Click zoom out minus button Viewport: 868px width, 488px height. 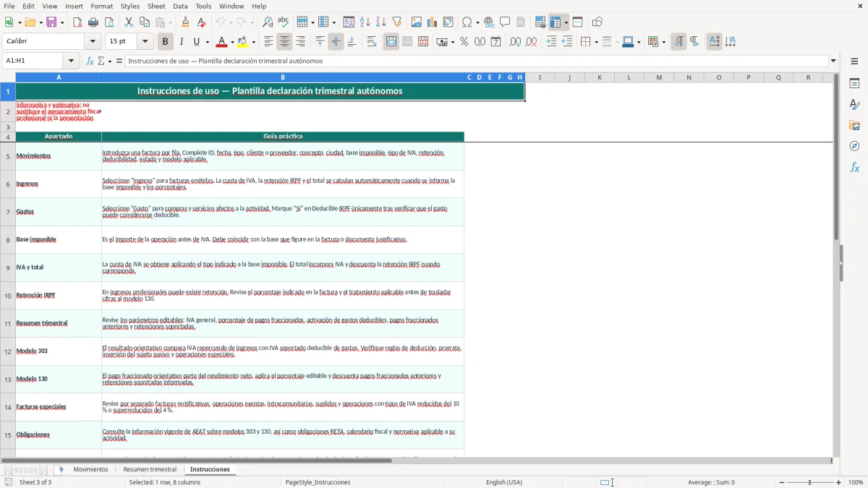click(x=781, y=482)
